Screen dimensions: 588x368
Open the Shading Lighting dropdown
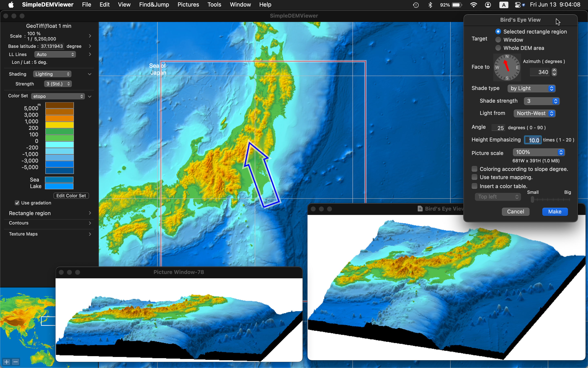point(52,74)
